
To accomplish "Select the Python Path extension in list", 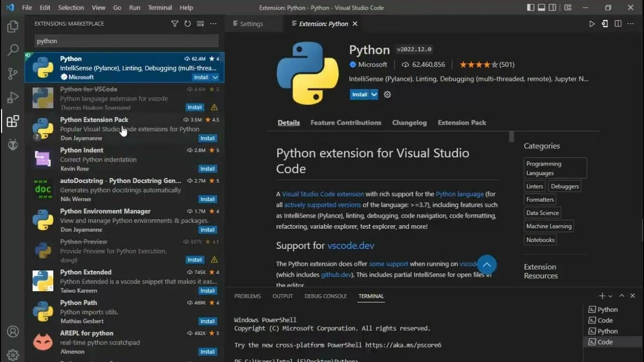I will [x=125, y=312].
